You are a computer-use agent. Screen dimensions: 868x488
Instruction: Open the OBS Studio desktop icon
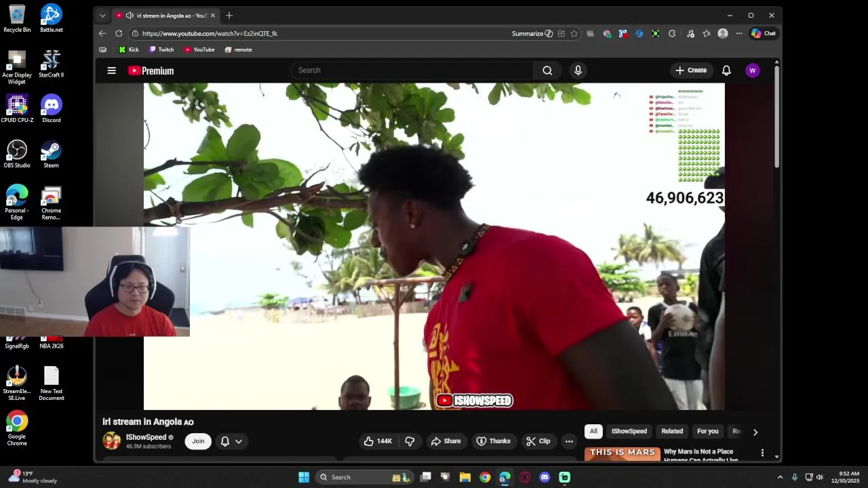(17, 154)
